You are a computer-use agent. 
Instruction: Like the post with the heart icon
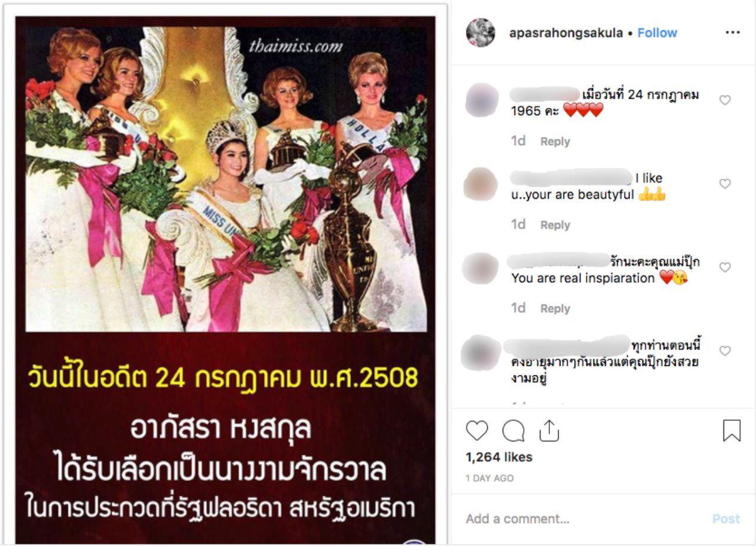[x=477, y=431]
